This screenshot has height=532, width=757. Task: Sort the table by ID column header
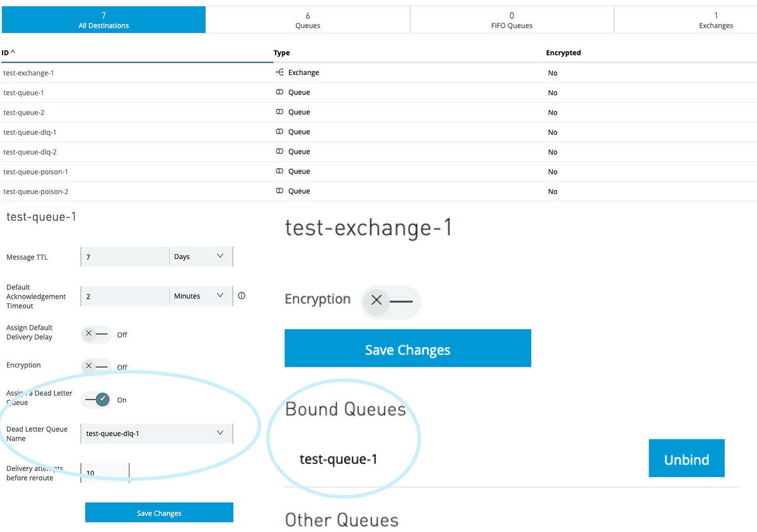(x=9, y=53)
